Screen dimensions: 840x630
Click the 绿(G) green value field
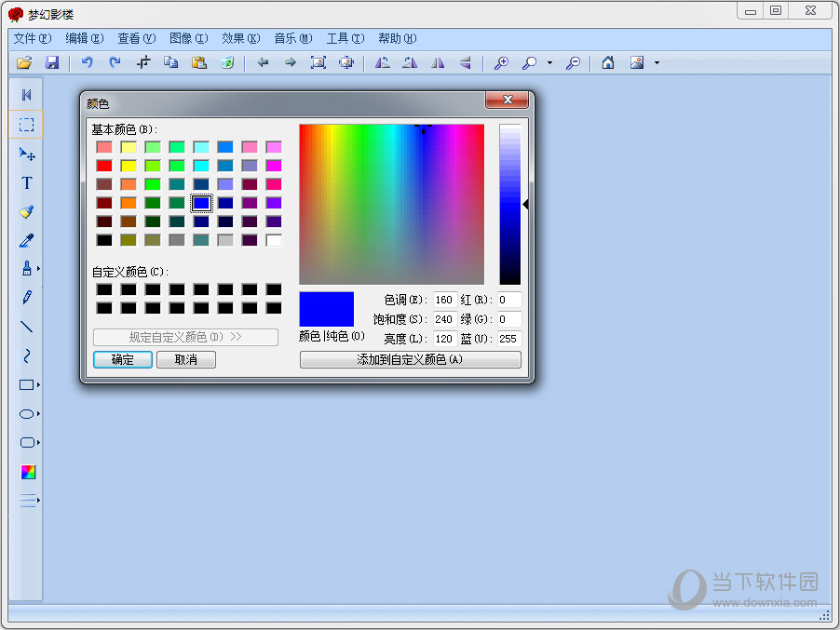[508, 319]
